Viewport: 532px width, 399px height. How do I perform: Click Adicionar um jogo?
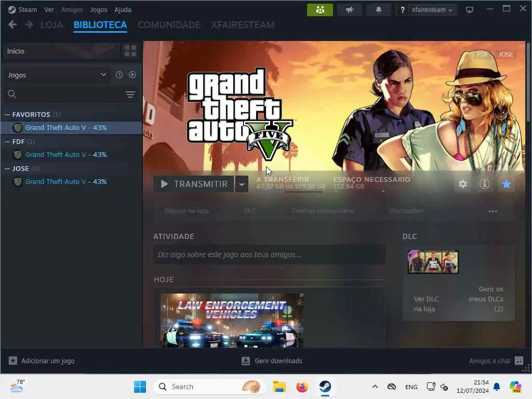pos(42,361)
